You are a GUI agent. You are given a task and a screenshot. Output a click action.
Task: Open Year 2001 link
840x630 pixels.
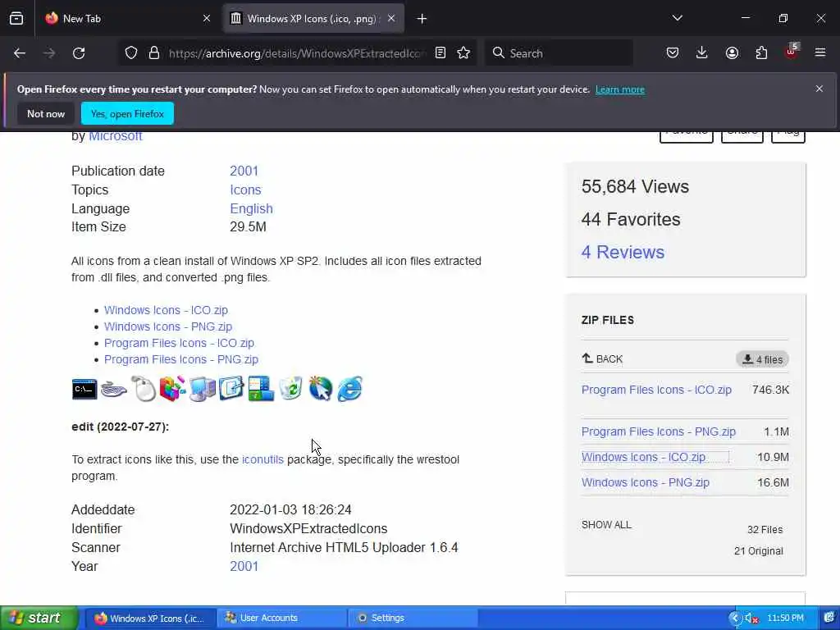(244, 566)
